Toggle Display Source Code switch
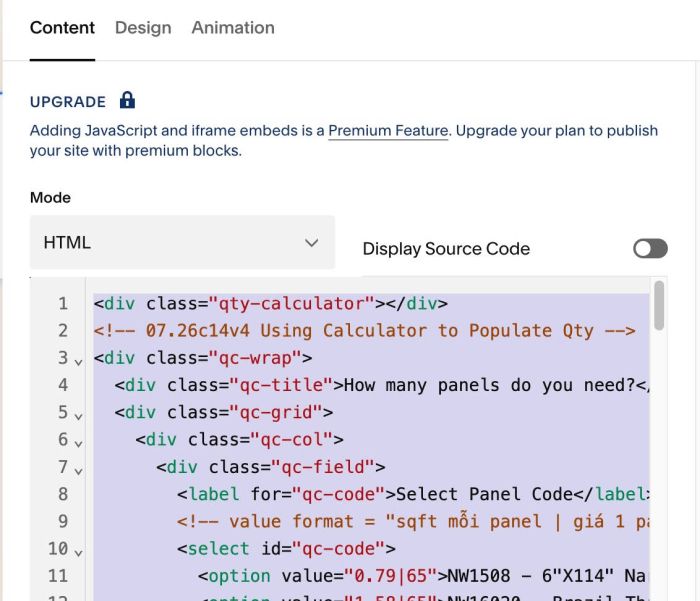 pos(650,249)
